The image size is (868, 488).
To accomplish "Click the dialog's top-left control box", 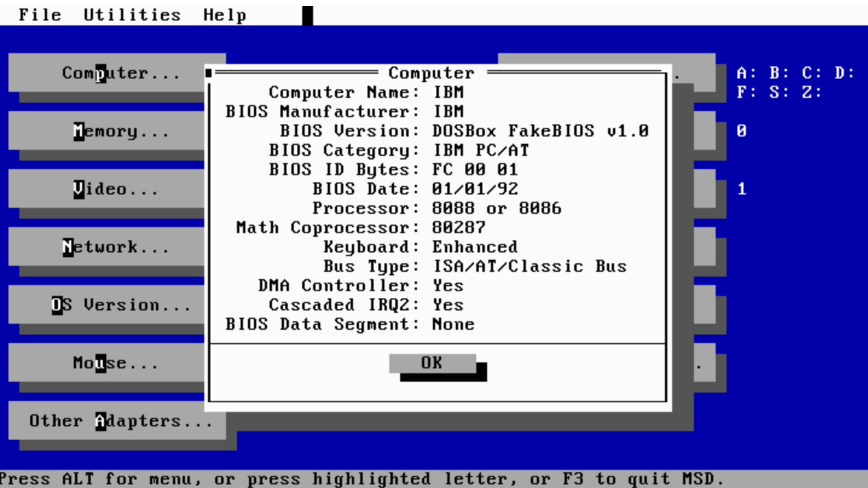I will 209,73.
